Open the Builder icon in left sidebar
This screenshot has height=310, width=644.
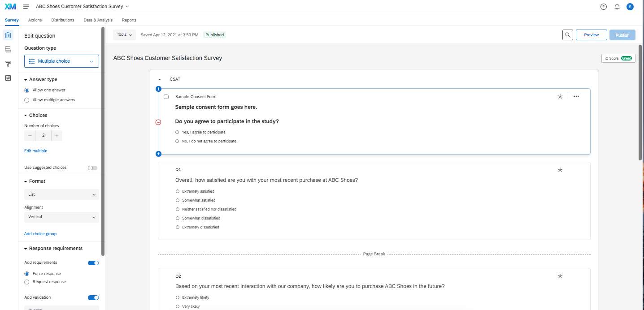point(8,35)
